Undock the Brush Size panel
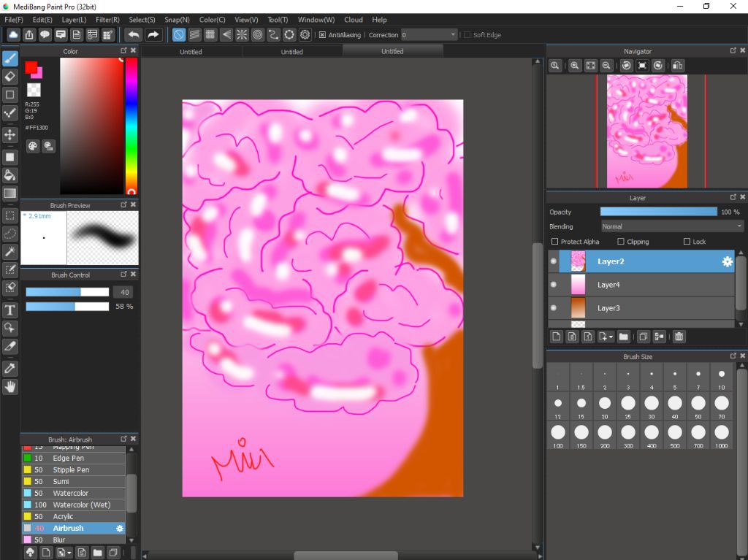 click(733, 356)
